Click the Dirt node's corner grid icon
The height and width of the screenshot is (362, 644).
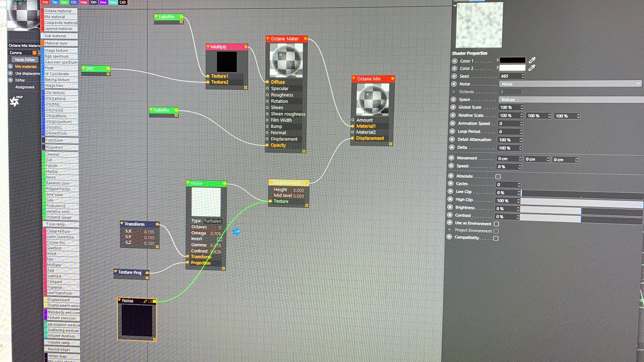tap(108, 74)
